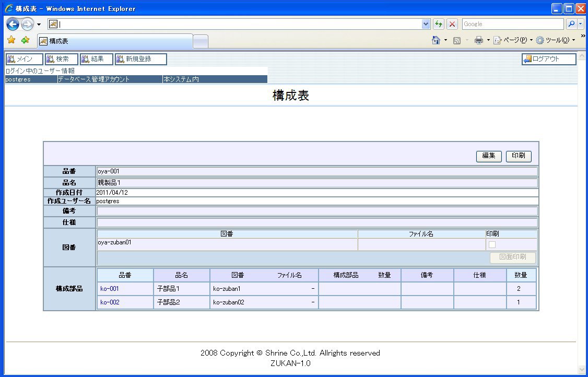Click the empty 仕様 field
588x377 pixels.
tap(317, 222)
